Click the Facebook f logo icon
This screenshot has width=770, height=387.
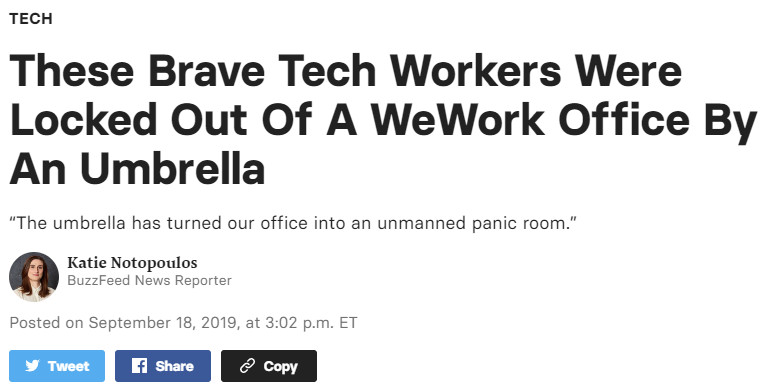[x=139, y=365]
